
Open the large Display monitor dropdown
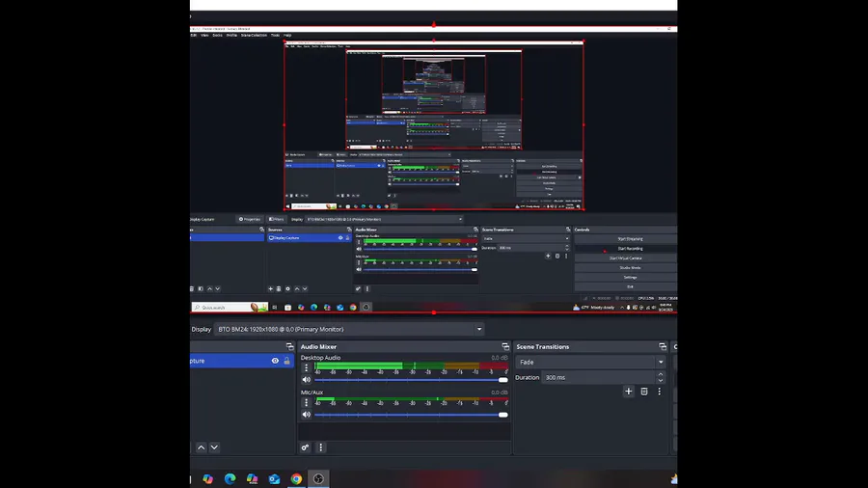coord(349,329)
